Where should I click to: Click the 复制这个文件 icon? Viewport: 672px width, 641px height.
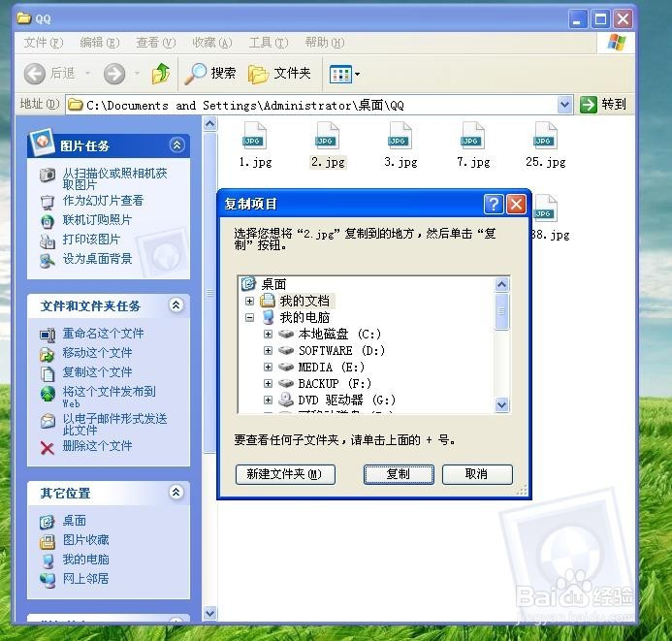pos(48,373)
